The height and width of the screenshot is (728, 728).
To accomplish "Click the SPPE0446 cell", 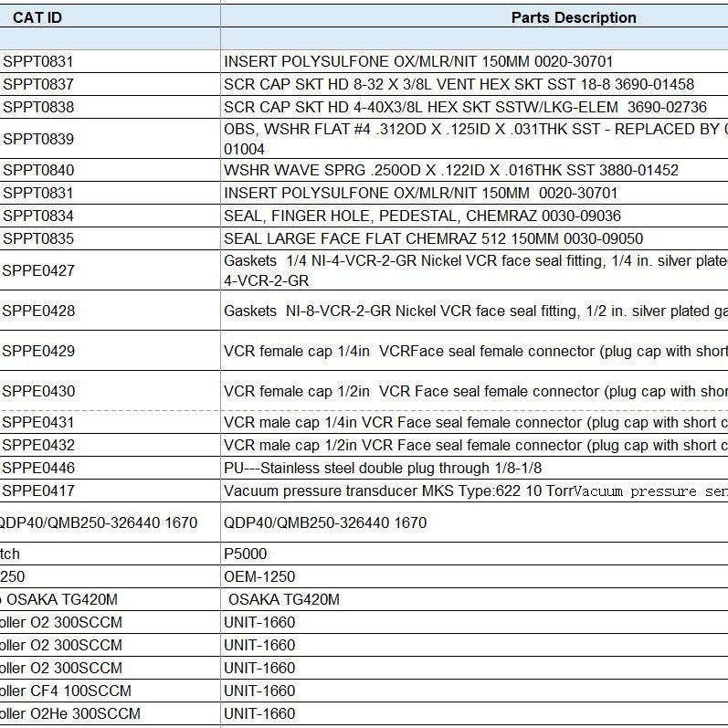I will coord(38,468).
